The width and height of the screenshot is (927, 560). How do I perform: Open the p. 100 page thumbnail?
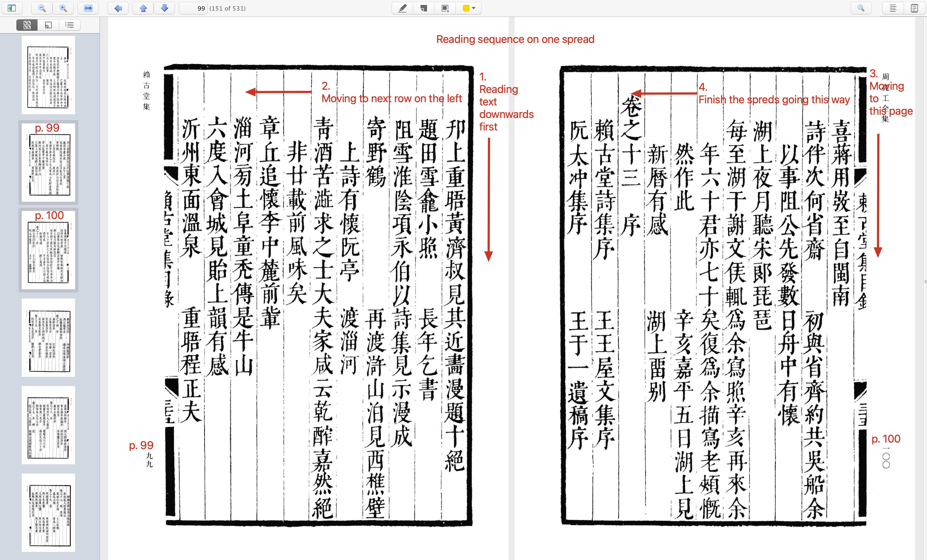(48, 250)
